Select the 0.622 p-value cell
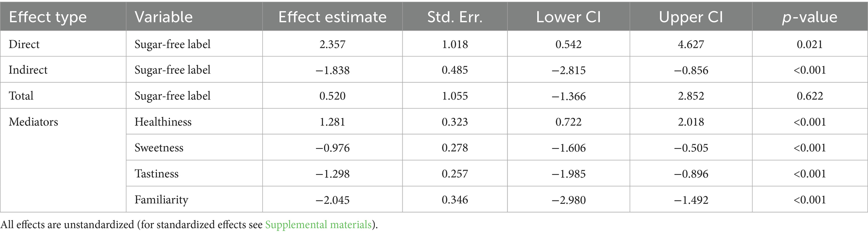Viewport: 868px width, 234px height. point(810,96)
